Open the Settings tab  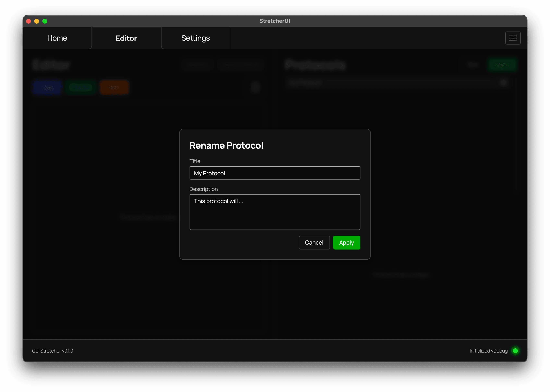tap(195, 38)
